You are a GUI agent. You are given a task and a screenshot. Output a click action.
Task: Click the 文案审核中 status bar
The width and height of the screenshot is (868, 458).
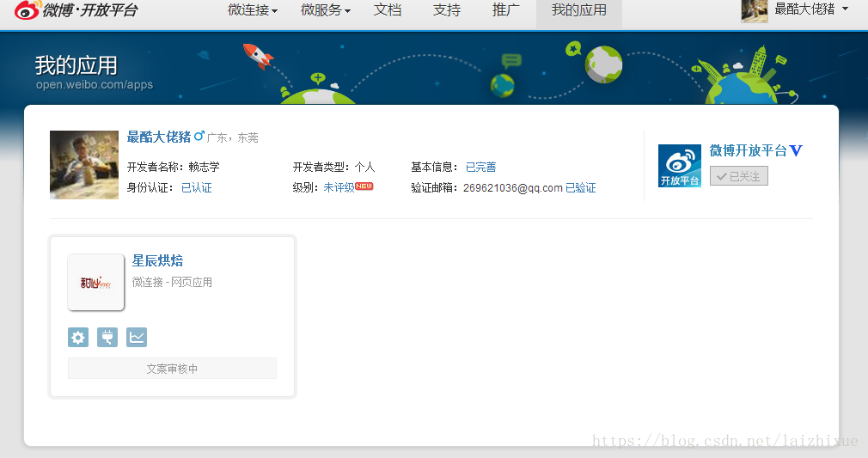pos(172,369)
